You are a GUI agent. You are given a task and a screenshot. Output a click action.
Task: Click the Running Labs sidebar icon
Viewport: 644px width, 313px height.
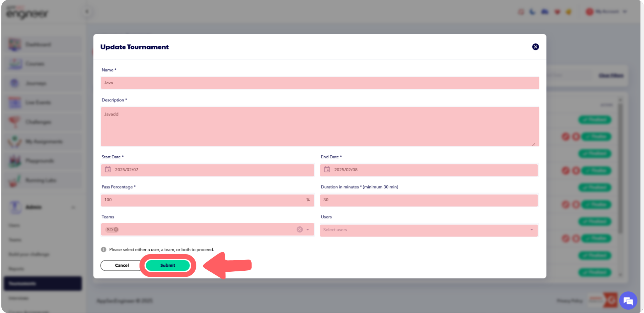click(15, 180)
